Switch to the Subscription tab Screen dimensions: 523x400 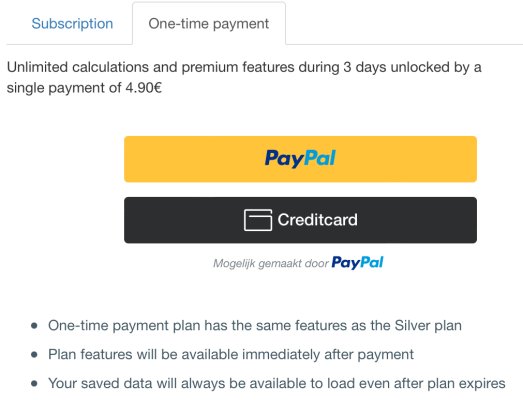[x=72, y=24]
